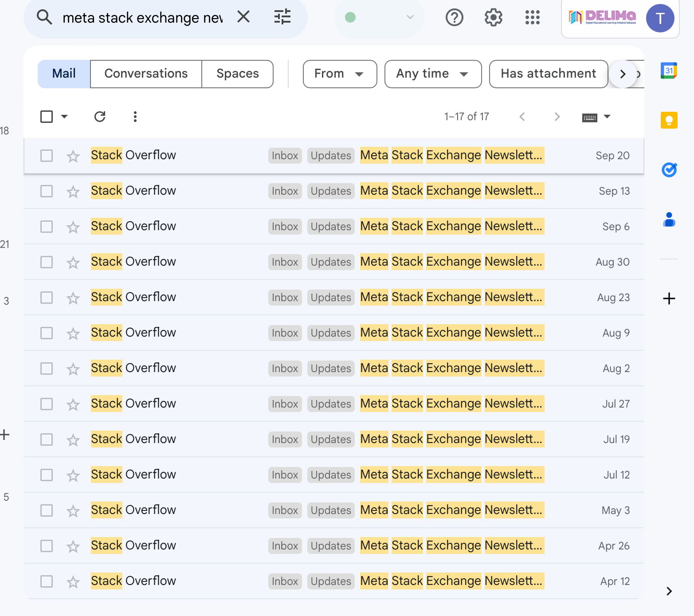This screenshot has width=694, height=616.
Task: Select the Aug 30 email checkbox
Action: [x=47, y=262]
